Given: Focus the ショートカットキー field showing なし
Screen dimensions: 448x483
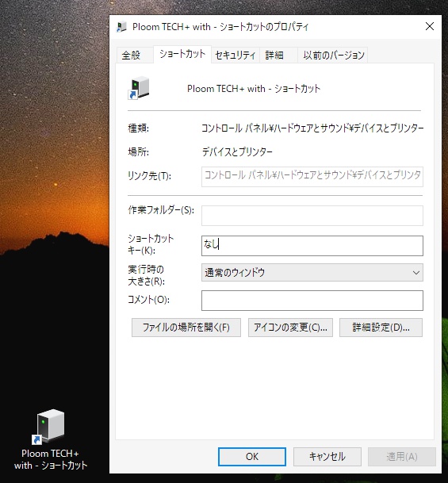Looking at the screenshot, I should (x=312, y=246).
